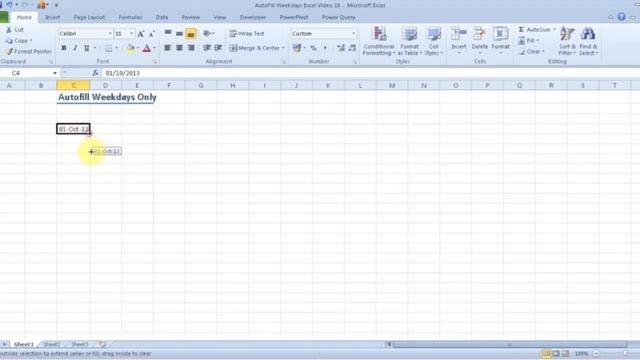Click Decrease Decimal icon
Image resolution: width=640 pixels, height=360 pixels.
click(x=352, y=48)
